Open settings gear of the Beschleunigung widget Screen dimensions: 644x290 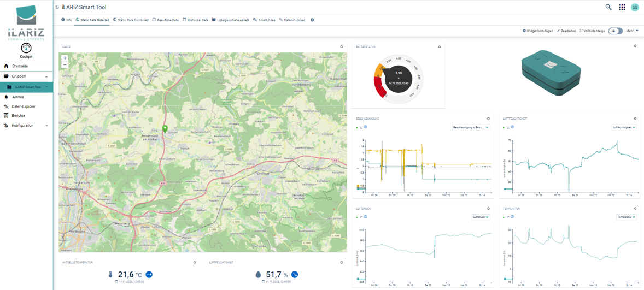(x=488, y=119)
